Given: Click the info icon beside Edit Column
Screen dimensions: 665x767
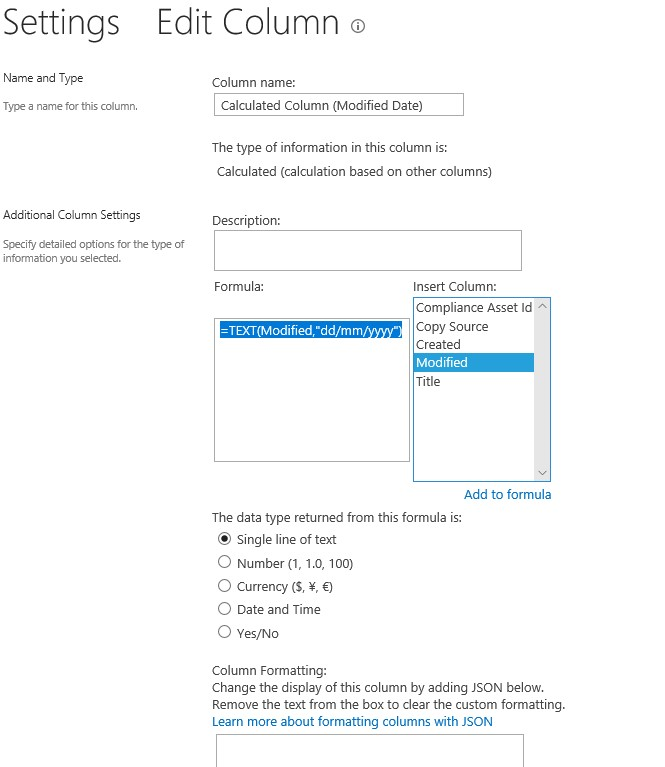Looking at the screenshot, I should click(358, 26).
